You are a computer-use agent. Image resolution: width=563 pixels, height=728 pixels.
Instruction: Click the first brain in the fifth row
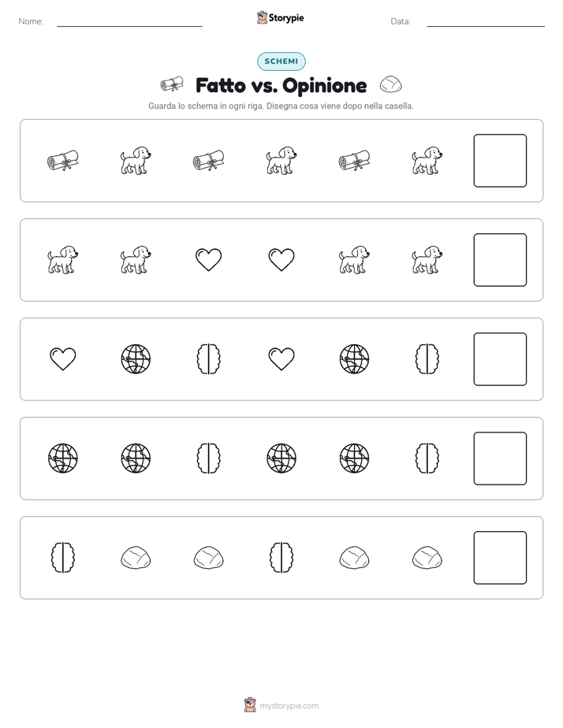coord(63,558)
